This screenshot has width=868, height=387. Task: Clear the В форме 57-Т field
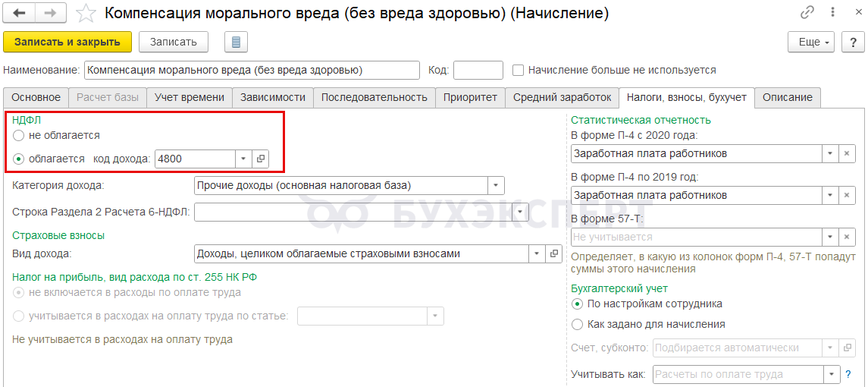tap(847, 237)
